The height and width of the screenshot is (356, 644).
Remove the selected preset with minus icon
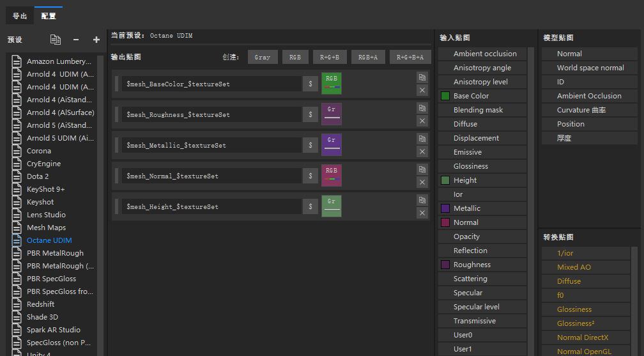76,40
